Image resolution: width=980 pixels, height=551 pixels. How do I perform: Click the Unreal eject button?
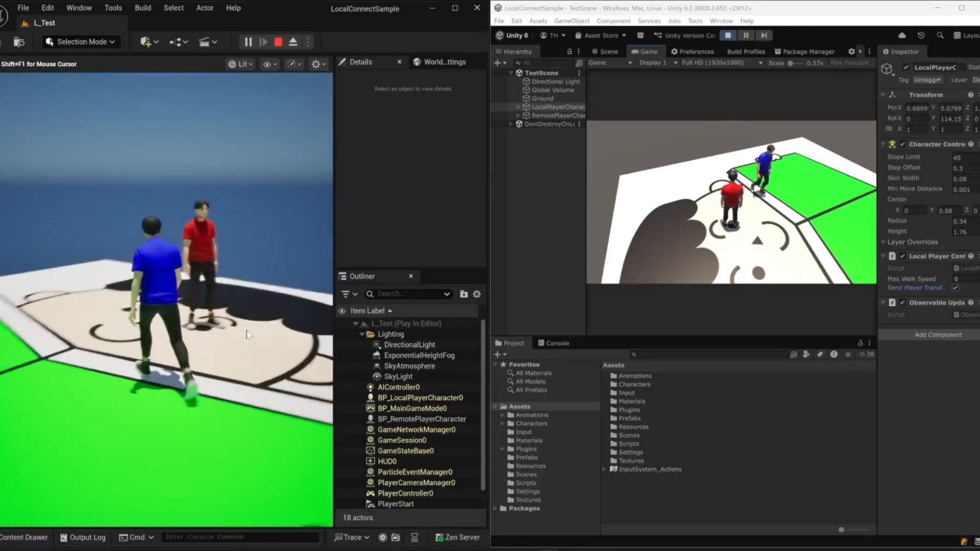click(x=293, y=42)
